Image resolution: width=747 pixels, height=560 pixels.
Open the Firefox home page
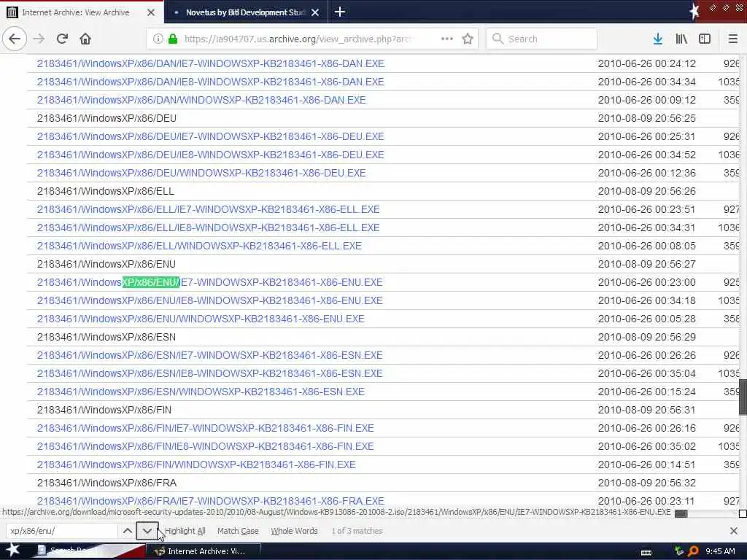[x=85, y=39]
